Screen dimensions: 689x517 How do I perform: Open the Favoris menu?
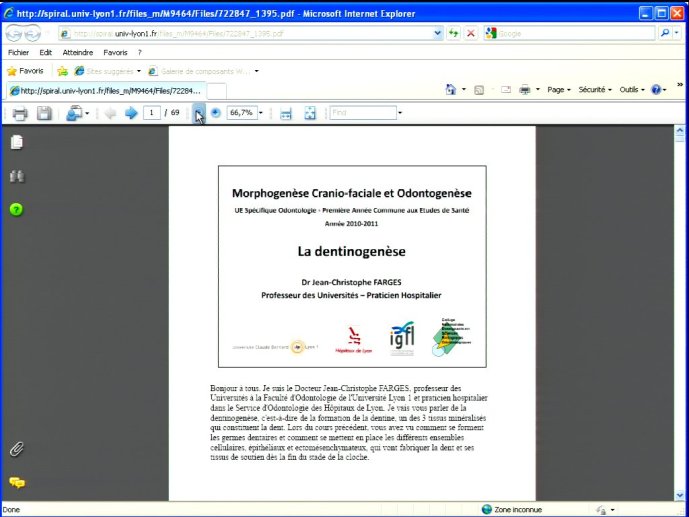(x=116, y=53)
